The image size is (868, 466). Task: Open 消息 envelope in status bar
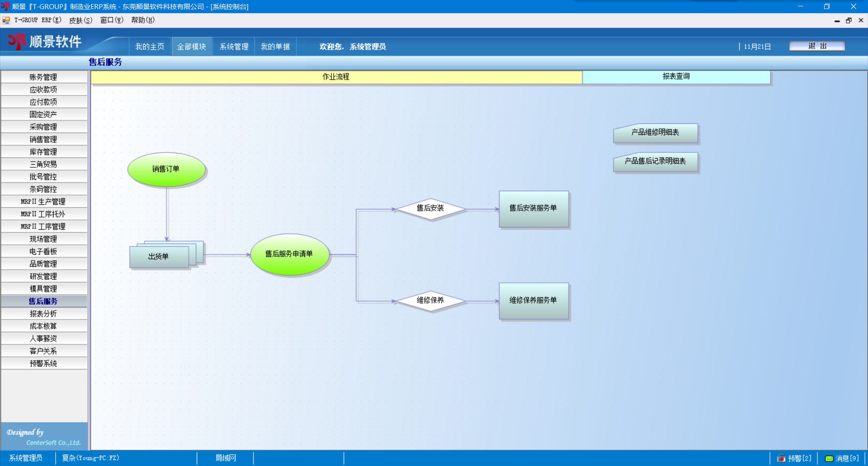[x=829, y=458]
